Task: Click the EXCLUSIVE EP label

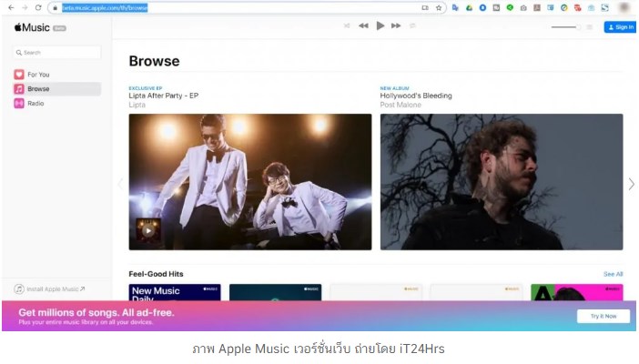Action: pyautogui.click(x=146, y=88)
